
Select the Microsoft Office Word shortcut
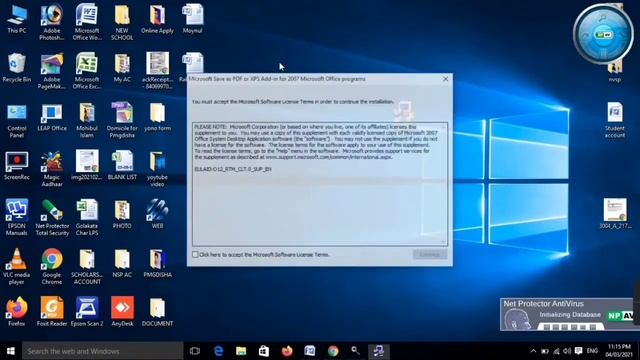(x=87, y=22)
